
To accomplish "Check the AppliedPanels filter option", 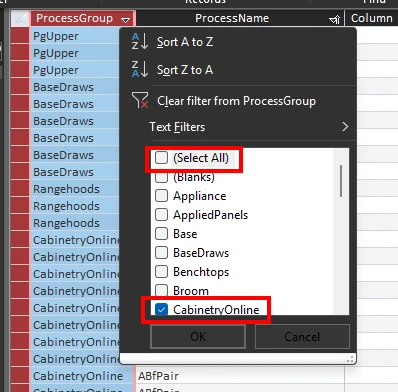I will click(161, 215).
